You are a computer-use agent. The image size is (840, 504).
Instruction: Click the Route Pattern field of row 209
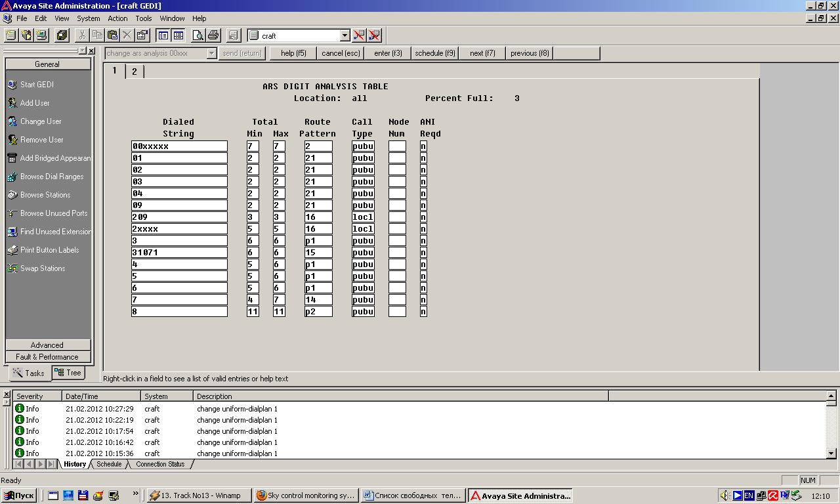318,217
